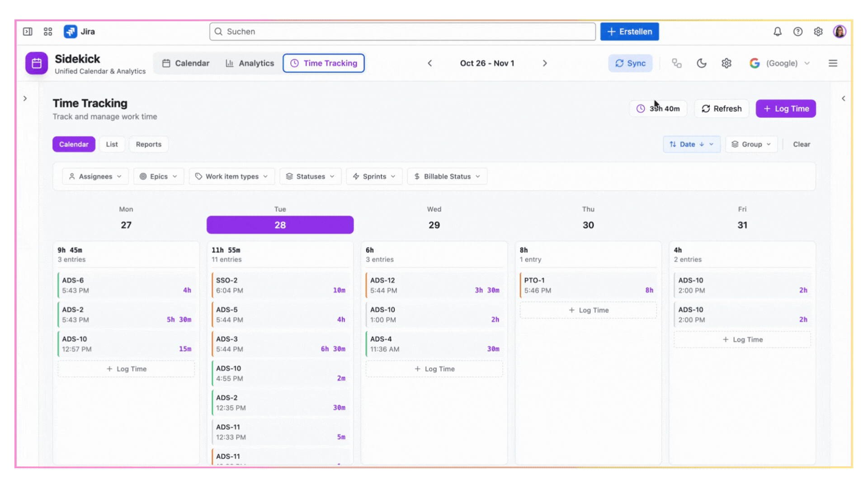Viewport: 868px width, 488px height.
Task: Go to previous week arrow
Action: click(x=430, y=63)
